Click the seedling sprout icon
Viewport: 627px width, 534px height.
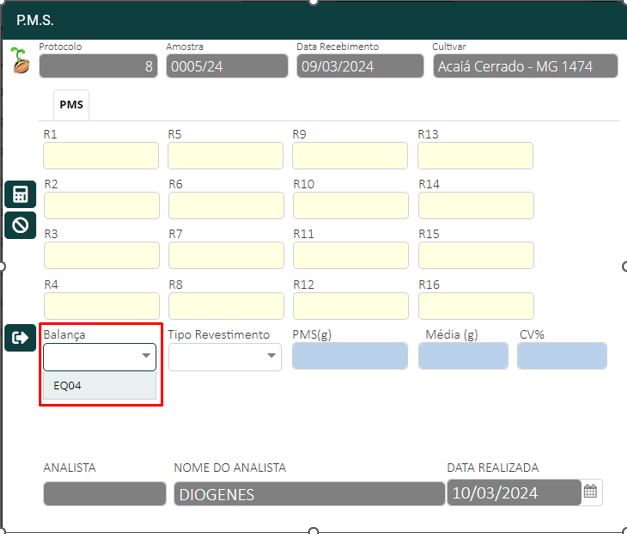[x=19, y=61]
